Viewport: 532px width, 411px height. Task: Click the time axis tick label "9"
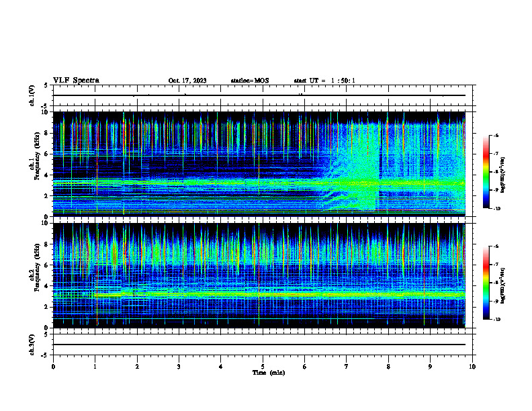coord(430,367)
